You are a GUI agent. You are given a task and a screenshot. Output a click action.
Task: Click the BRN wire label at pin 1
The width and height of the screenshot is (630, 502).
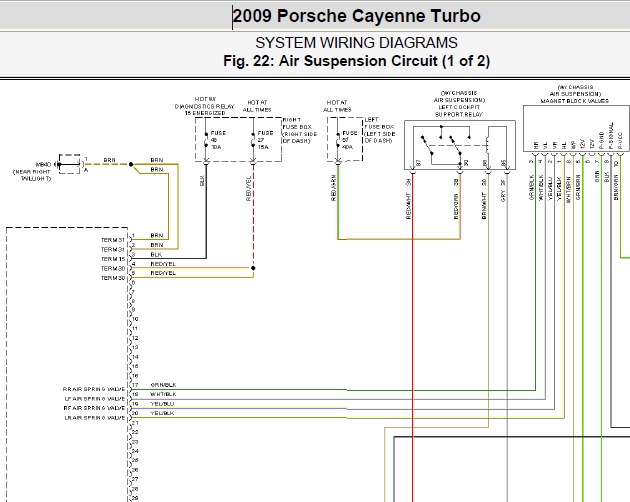[x=157, y=236]
